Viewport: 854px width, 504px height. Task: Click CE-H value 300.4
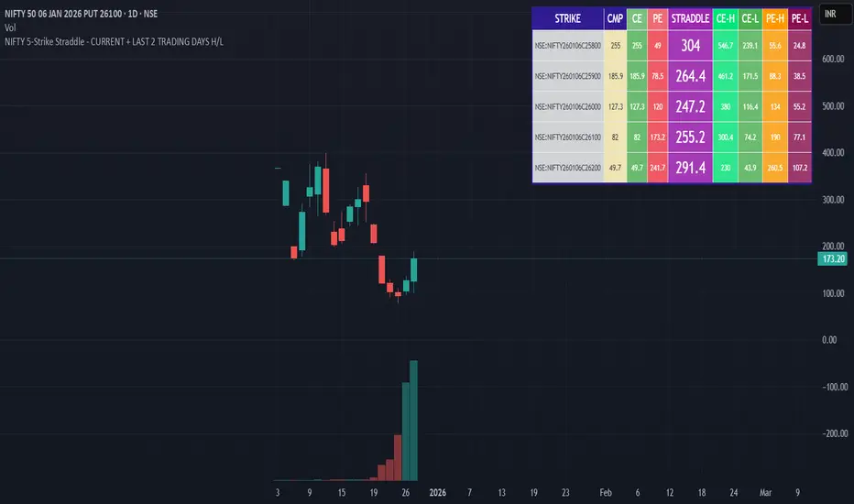[726, 137]
